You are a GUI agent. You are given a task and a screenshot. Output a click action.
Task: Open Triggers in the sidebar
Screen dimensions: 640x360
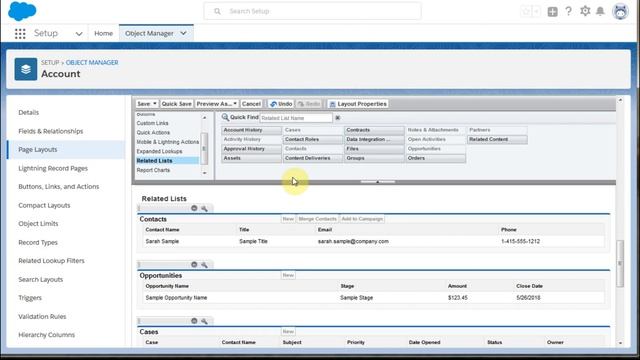[30, 298]
